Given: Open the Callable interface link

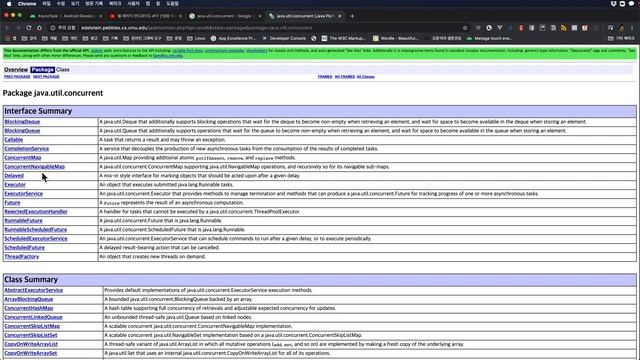Looking at the screenshot, I should coord(13,140).
